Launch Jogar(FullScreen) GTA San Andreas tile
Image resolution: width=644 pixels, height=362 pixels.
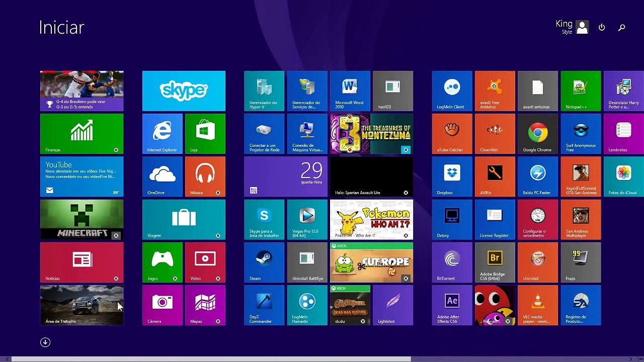click(x=581, y=176)
